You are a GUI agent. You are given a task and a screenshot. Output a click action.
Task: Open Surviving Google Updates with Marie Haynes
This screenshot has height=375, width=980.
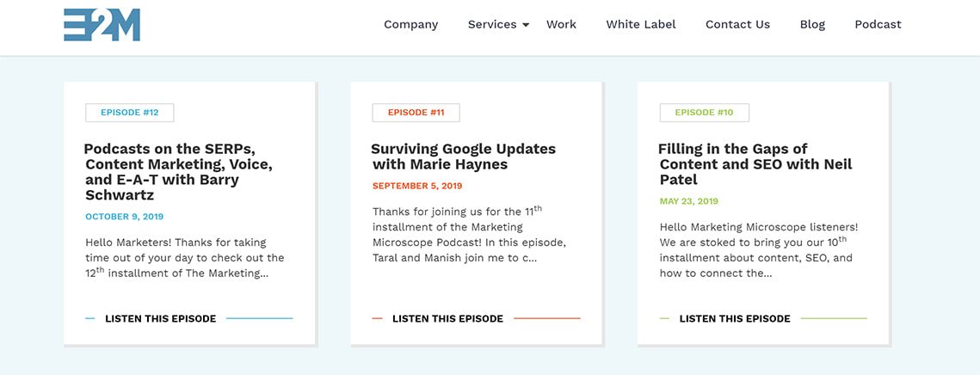[x=463, y=157]
